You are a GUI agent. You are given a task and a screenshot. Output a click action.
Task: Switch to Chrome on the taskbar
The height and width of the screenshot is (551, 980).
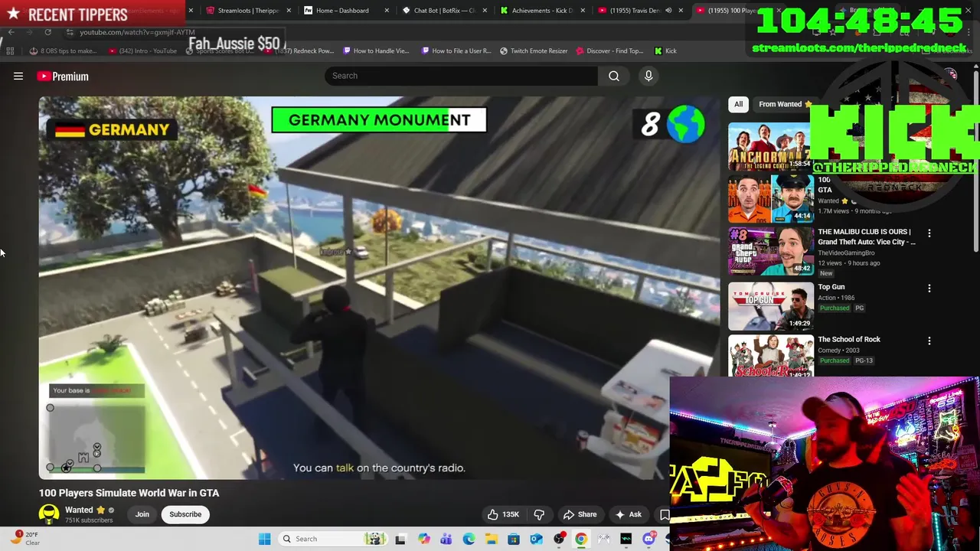coord(581,539)
